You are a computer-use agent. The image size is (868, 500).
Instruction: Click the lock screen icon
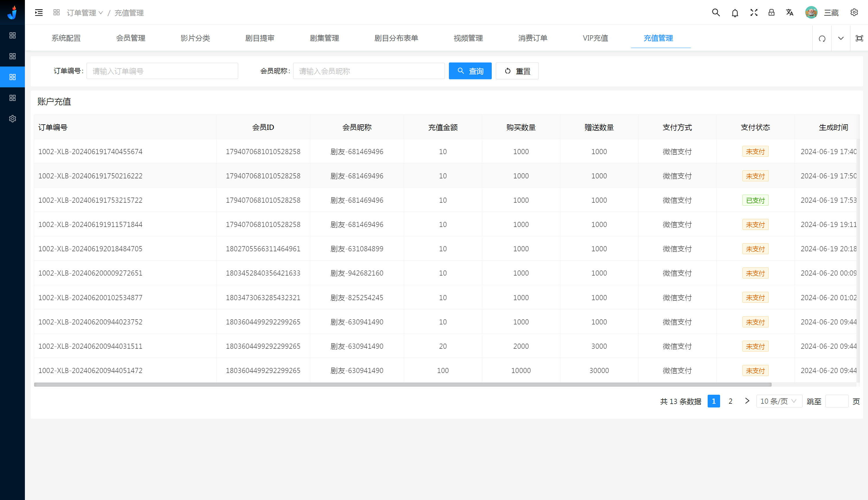pyautogui.click(x=771, y=13)
